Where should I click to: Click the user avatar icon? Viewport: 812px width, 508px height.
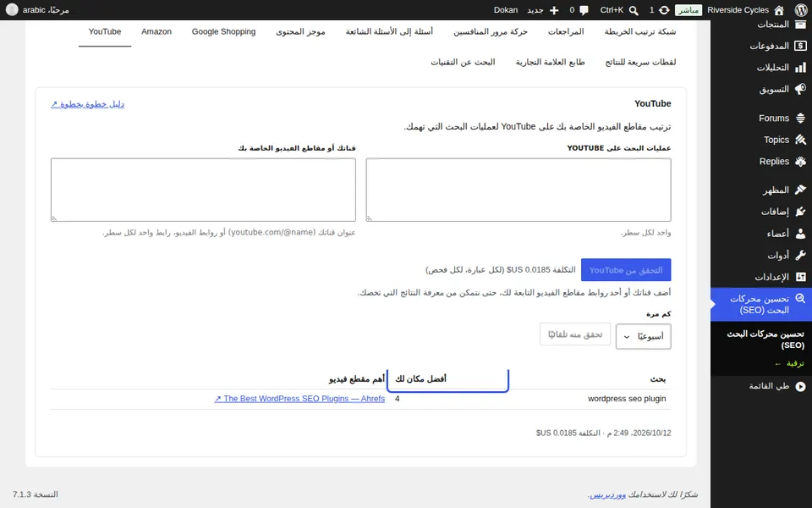coord(12,10)
